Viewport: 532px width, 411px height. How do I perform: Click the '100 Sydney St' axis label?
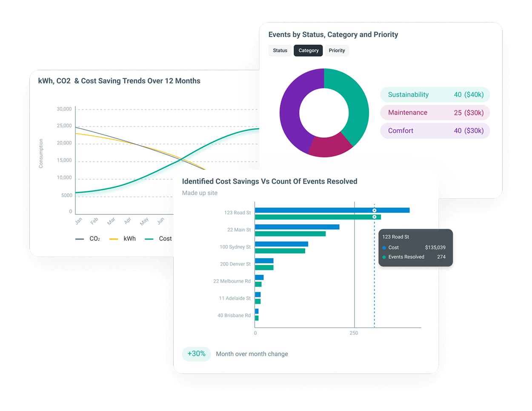pos(235,247)
